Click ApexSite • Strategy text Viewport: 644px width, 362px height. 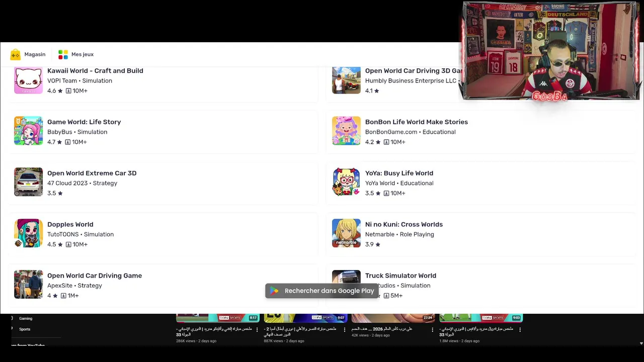pyautogui.click(x=74, y=286)
